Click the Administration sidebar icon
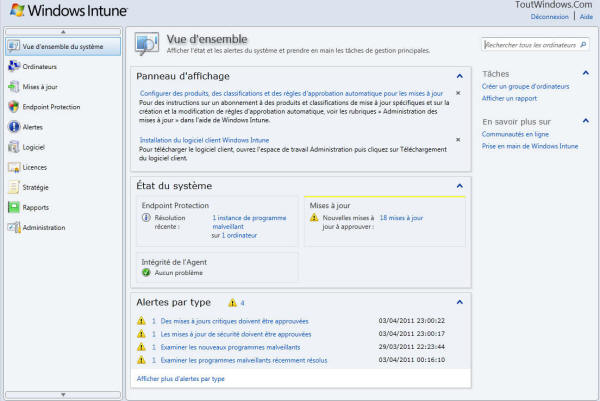The image size is (600, 401). [14, 227]
